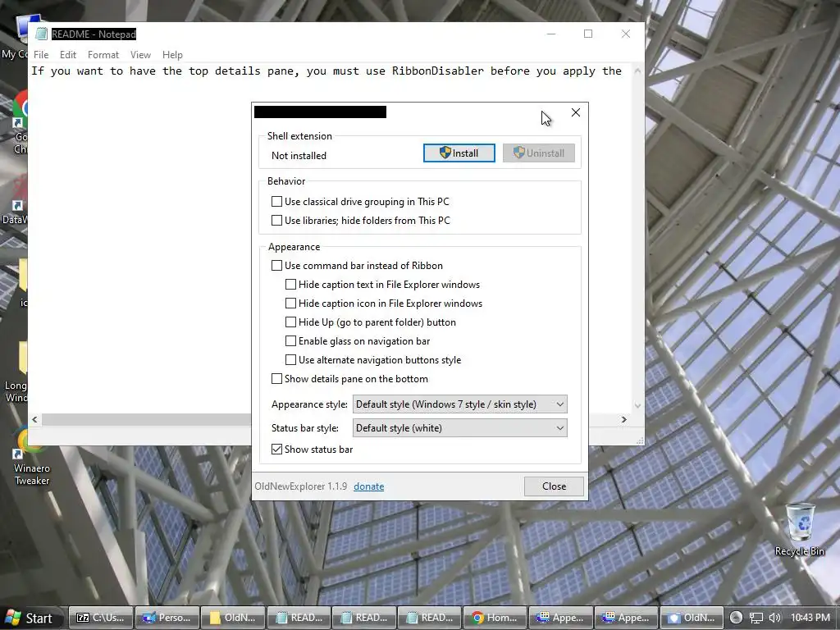Open the Status bar style dropdown
Screen dimensions: 840x630
[x=459, y=428]
